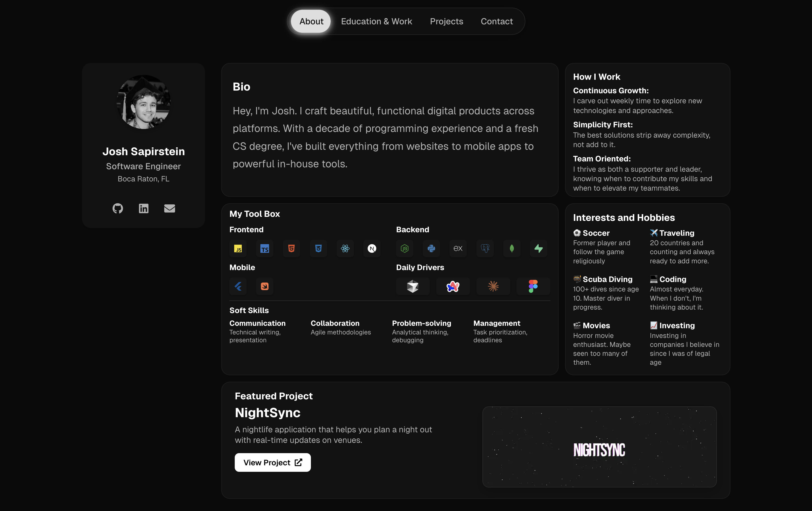812x511 pixels.
Task: Click the profile photo avatar
Action: click(144, 102)
